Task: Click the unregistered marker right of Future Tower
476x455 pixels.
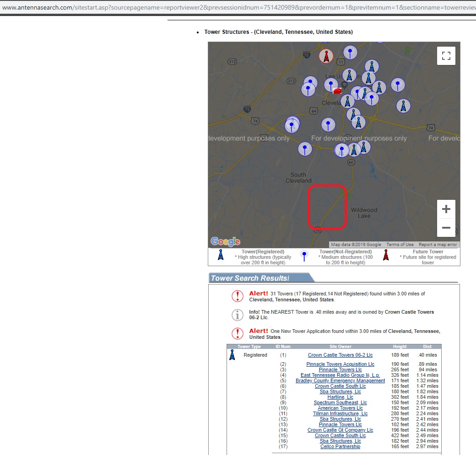Action: [350, 53]
